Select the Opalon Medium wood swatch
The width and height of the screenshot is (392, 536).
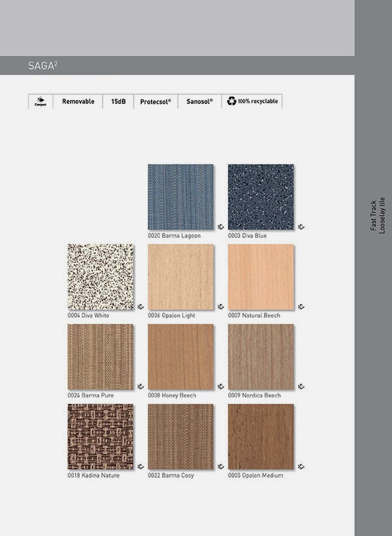(261, 437)
